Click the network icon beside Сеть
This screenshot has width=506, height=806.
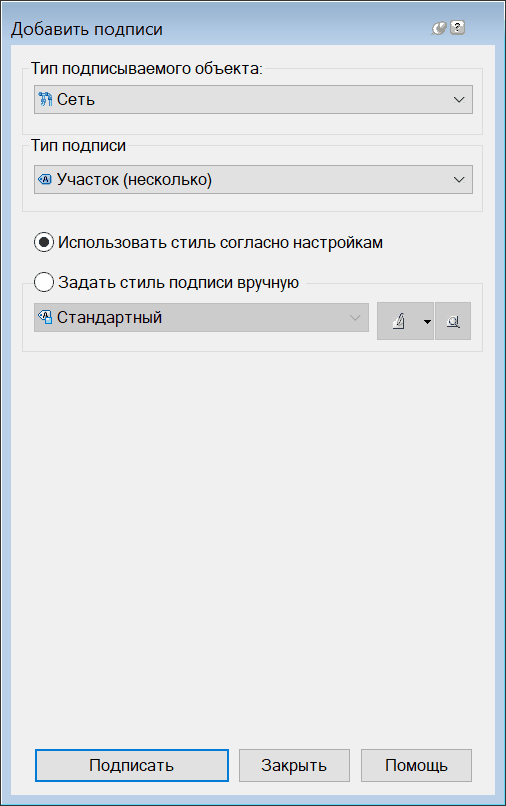click(x=45, y=99)
